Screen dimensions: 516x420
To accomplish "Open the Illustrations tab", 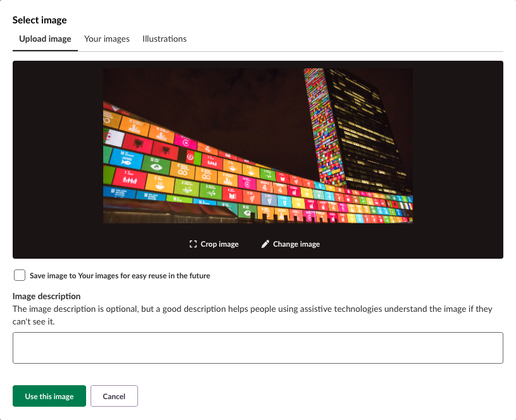I will pos(164,39).
